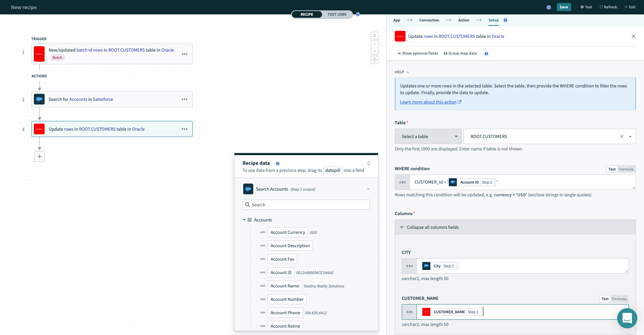The height and width of the screenshot is (335, 644).
Task: Reset the canvas view with the revert icon
Action: [x=375, y=35]
